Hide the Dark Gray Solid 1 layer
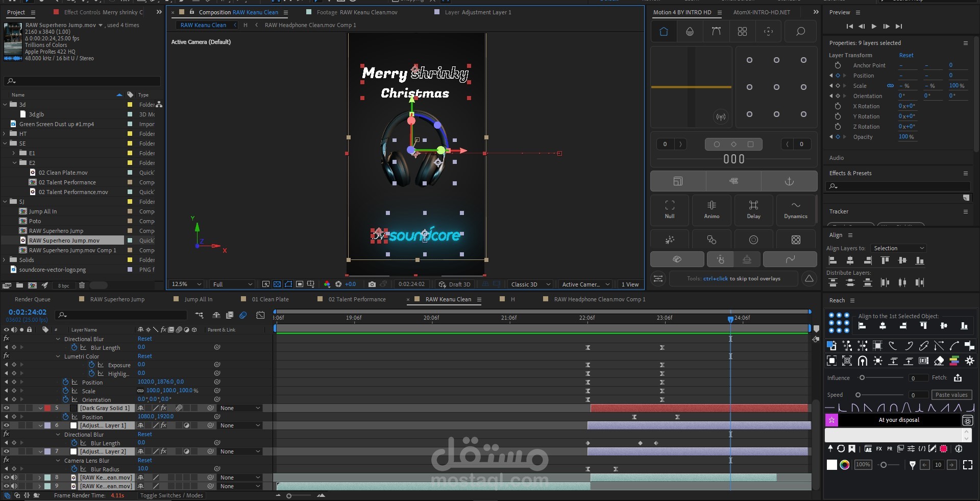The image size is (980, 501). pos(7,408)
